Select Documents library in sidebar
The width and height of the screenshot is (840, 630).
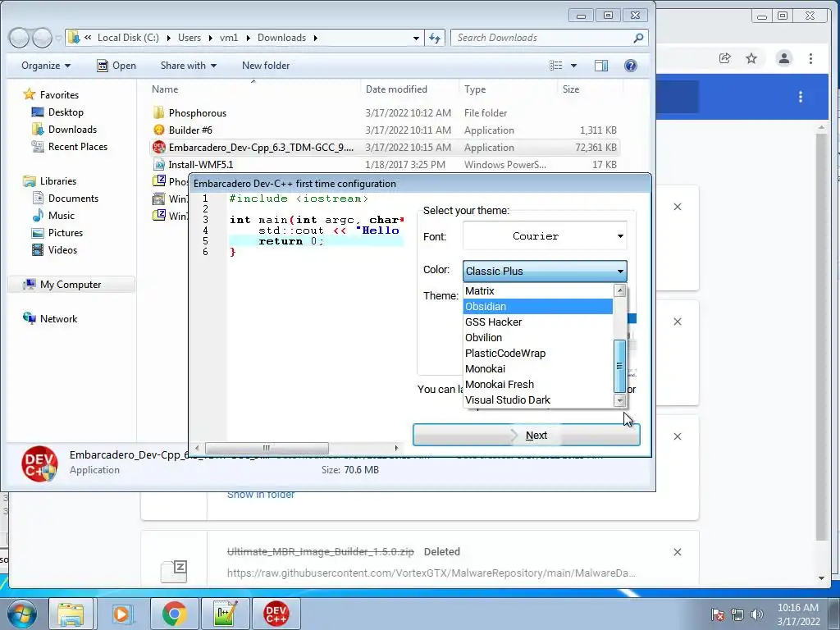click(x=73, y=199)
